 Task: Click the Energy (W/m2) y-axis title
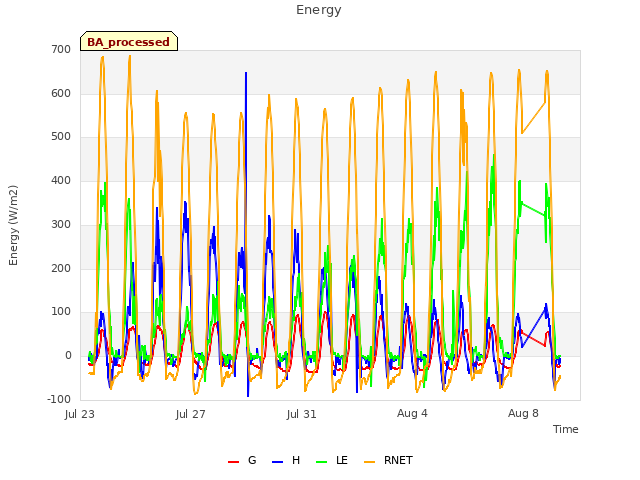click(x=13, y=225)
